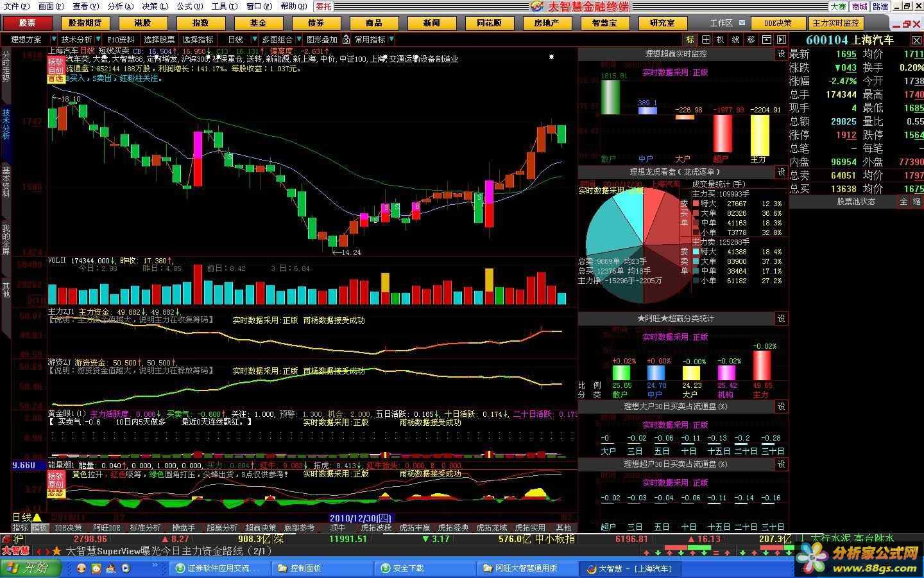Click the 2010/12/30 date marker on chart
The height and width of the screenshot is (578, 924).
pos(361,518)
